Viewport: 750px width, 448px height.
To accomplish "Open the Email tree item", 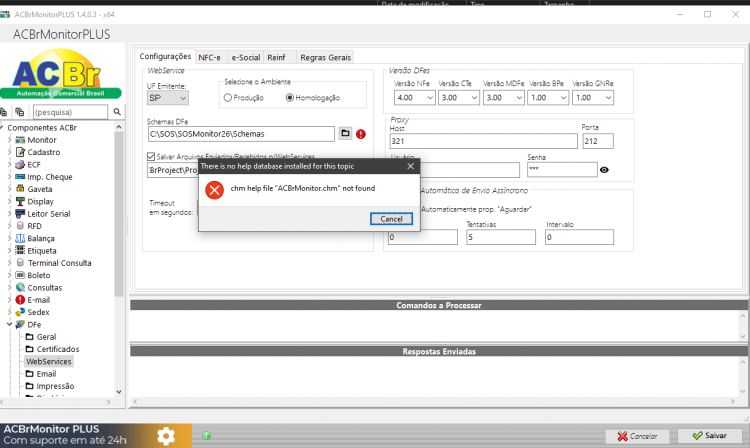I will pyautogui.click(x=46, y=374).
